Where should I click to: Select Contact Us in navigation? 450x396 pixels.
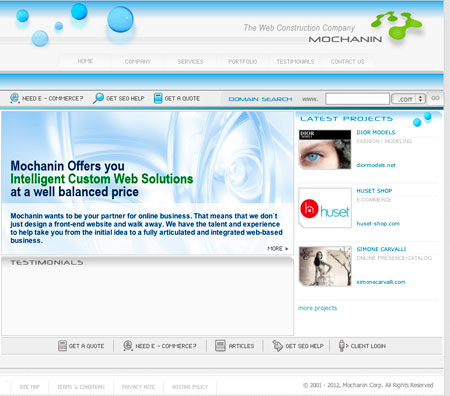point(347,62)
